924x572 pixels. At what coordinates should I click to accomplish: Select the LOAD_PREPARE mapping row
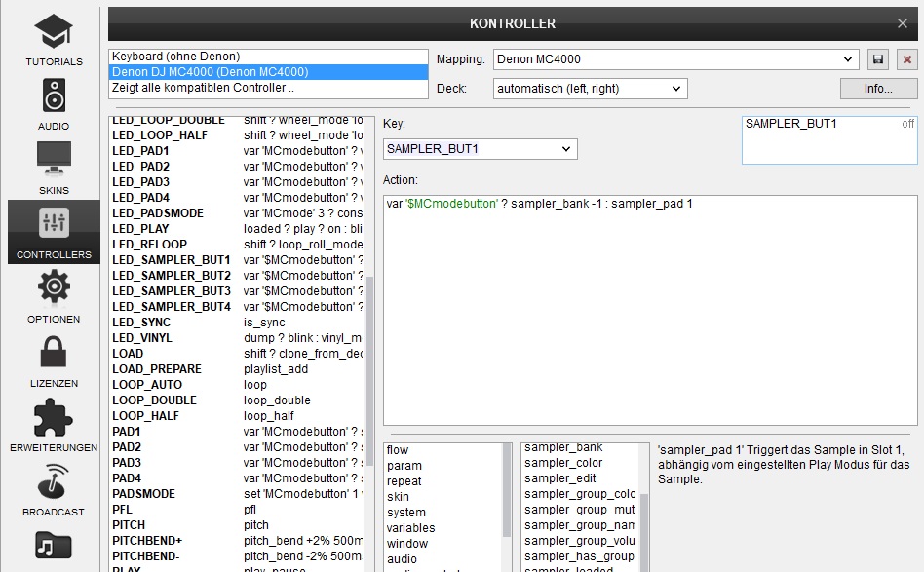pos(238,369)
